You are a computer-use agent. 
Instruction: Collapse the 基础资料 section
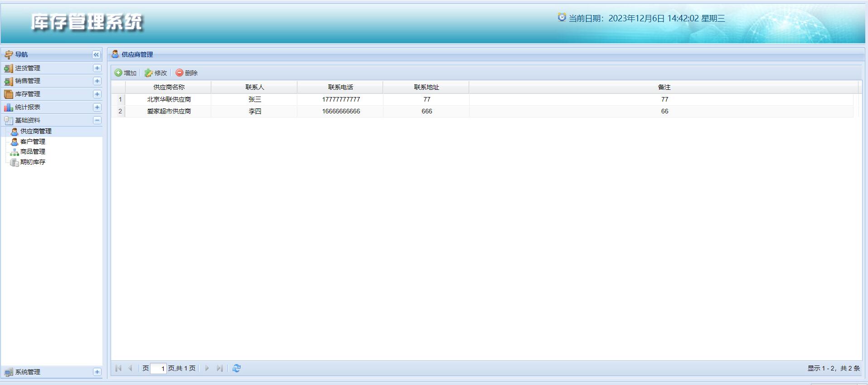click(x=97, y=120)
